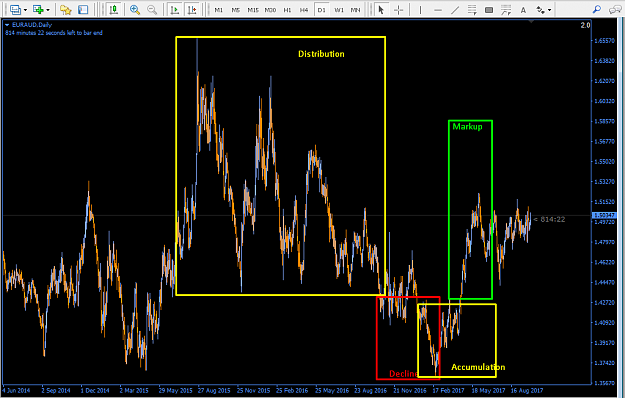Select the D1 timeframe button
Image resolution: width=625 pixels, height=398 pixels.
pyautogui.click(x=321, y=10)
